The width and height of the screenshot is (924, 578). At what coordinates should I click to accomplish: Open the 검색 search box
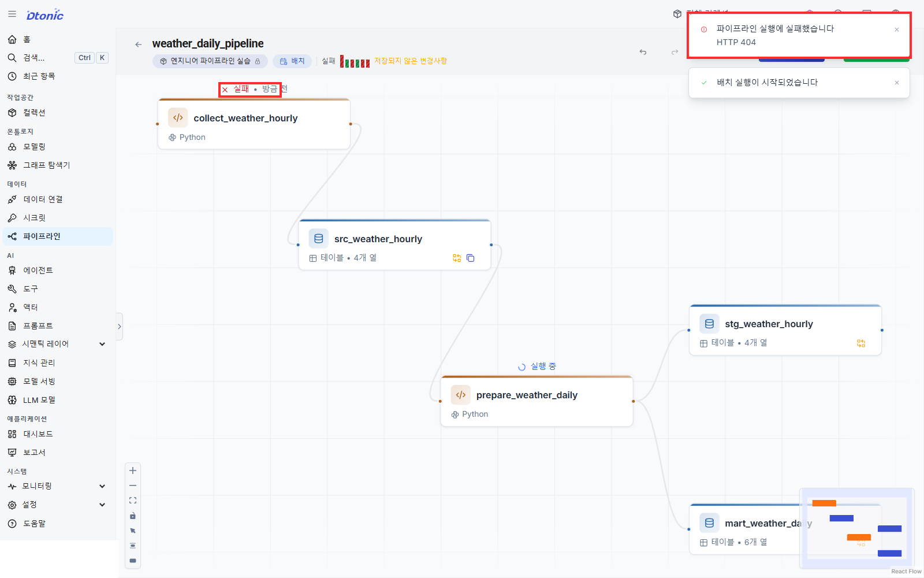tap(58, 58)
